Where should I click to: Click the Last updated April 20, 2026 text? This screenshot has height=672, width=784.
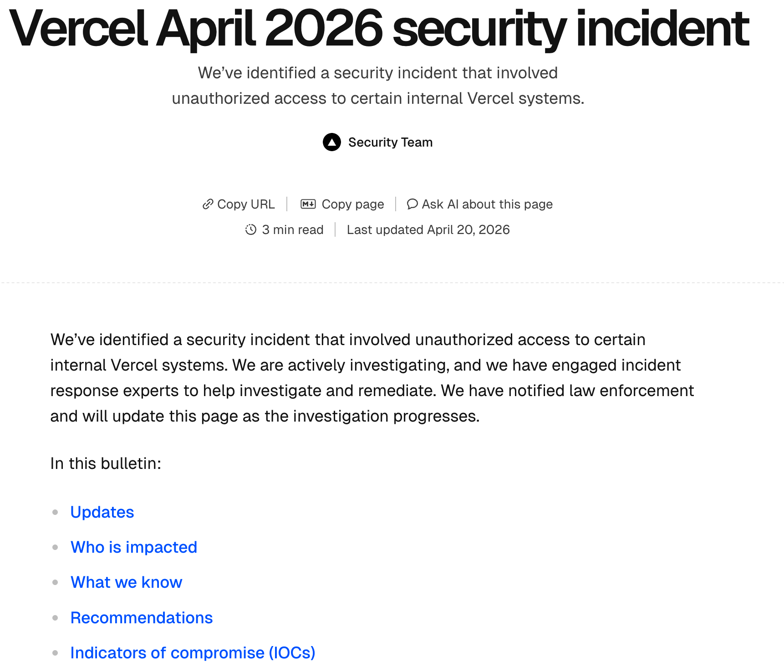tap(428, 230)
